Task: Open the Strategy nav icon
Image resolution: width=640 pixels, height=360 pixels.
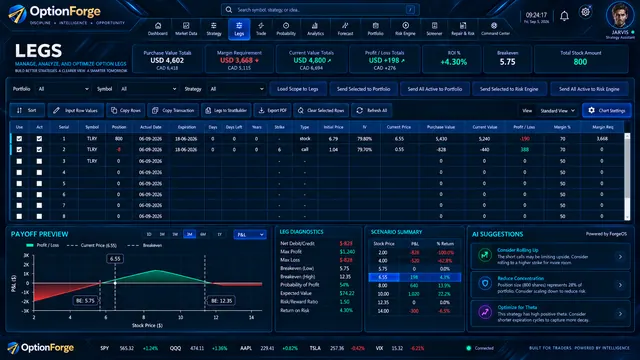Action: pos(213,29)
